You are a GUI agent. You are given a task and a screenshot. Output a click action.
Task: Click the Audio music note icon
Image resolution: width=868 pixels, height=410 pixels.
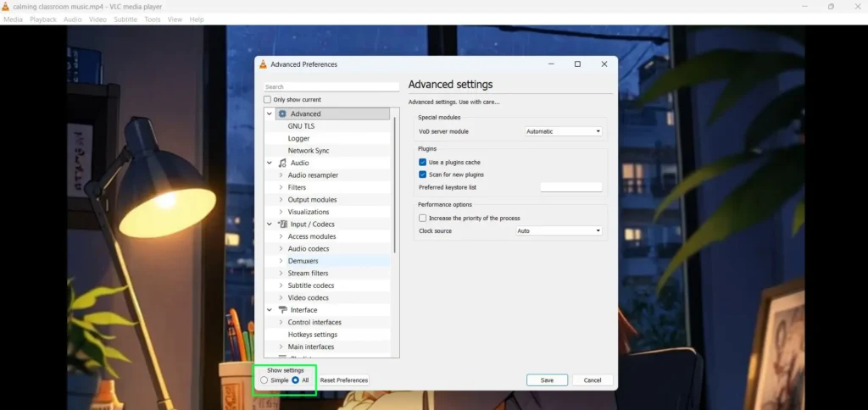282,163
